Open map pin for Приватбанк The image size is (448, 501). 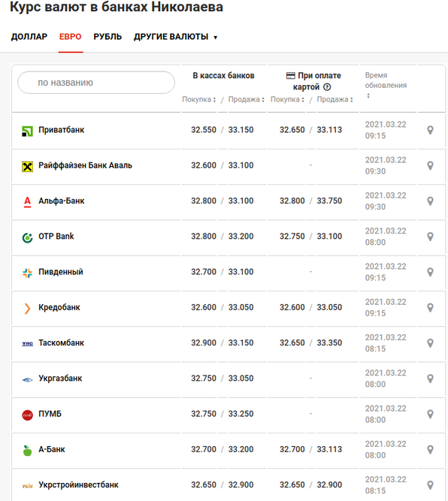431,130
